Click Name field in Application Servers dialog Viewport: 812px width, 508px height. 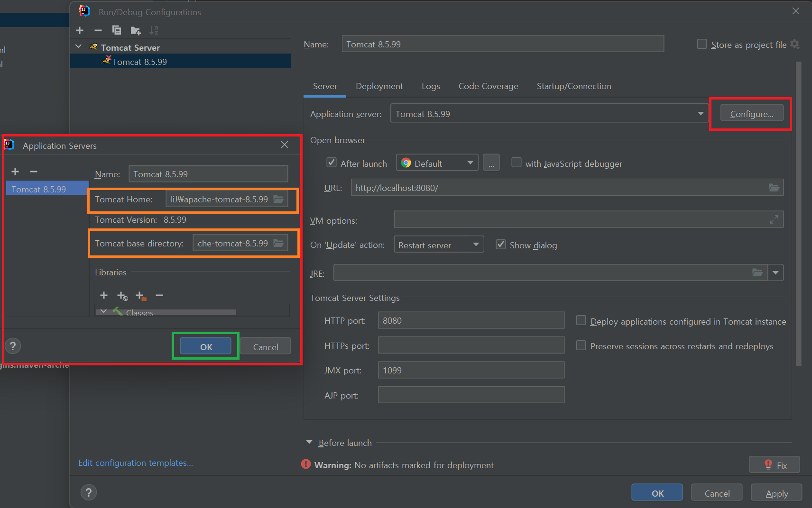point(208,173)
